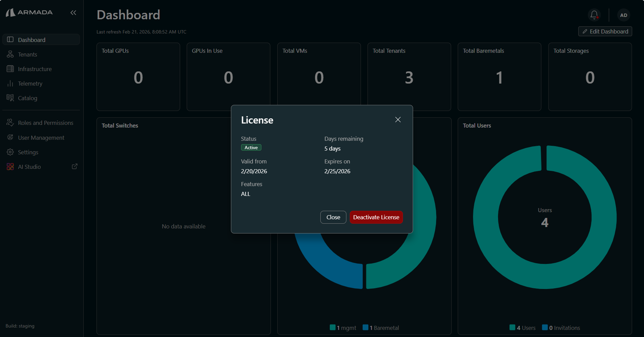Screen dimensions: 644x337
Task: Select Infrastructure from the sidebar
Action: tap(35, 69)
